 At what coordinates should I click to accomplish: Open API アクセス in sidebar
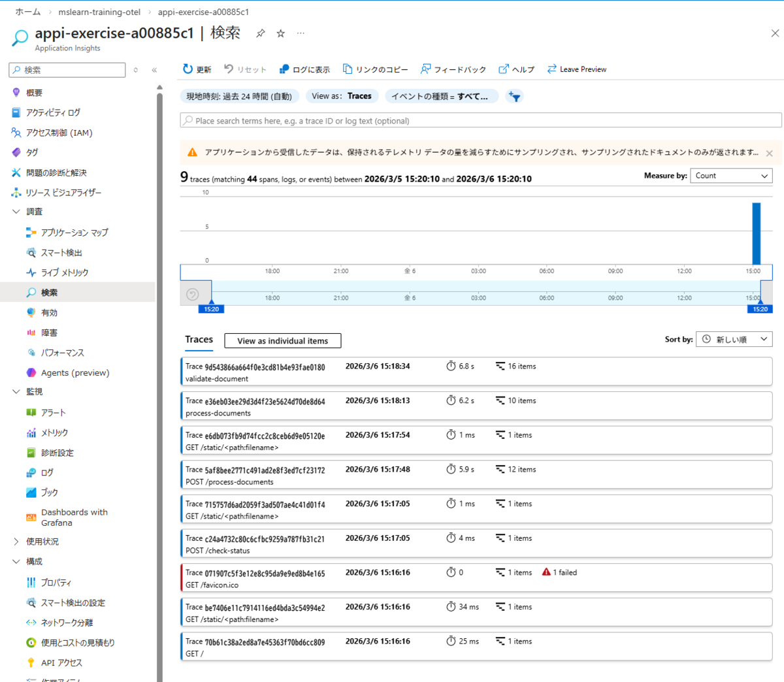tap(61, 662)
